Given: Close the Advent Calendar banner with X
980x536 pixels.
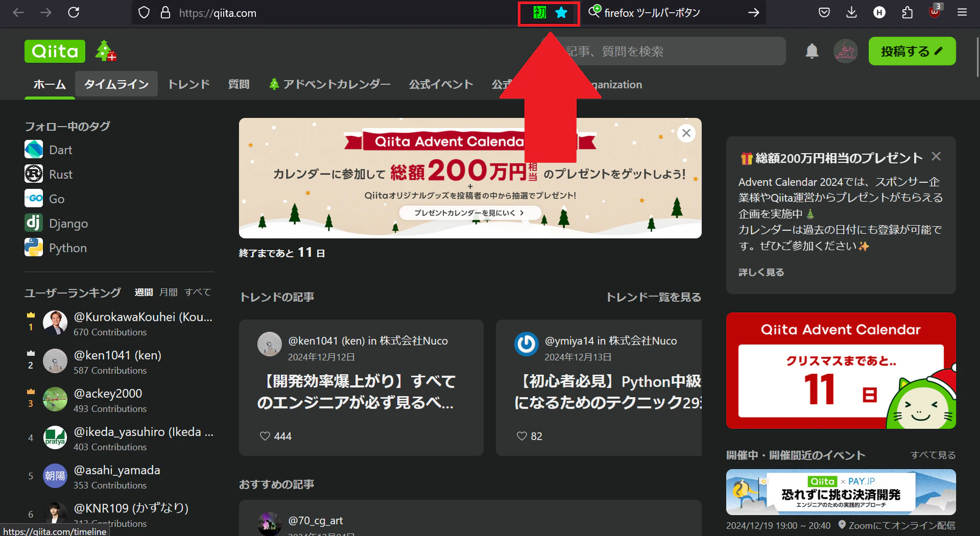Looking at the screenshot, I should point(686,133).
